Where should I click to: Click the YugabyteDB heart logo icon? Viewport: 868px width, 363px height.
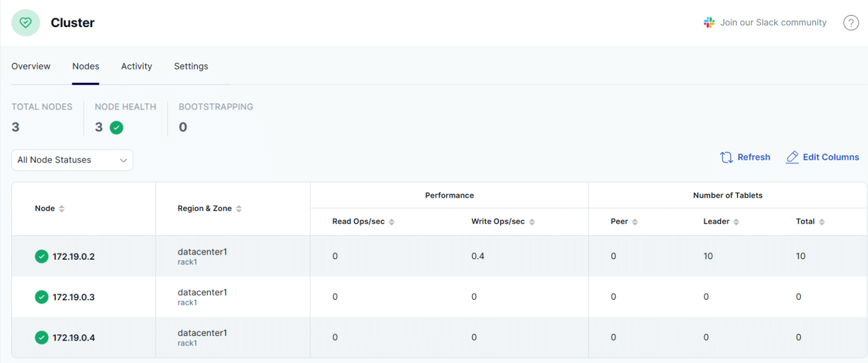coord(25,22)
